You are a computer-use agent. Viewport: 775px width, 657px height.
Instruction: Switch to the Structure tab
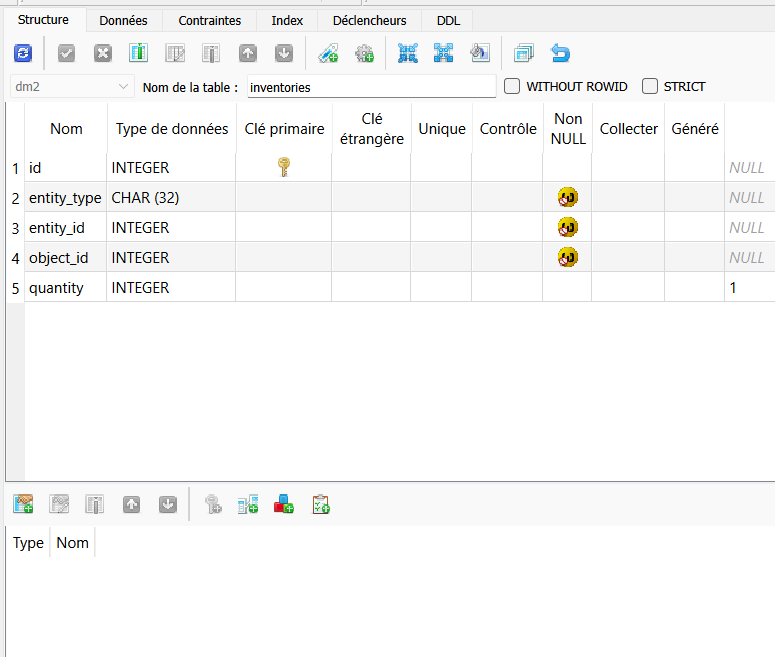pos(43,20)
